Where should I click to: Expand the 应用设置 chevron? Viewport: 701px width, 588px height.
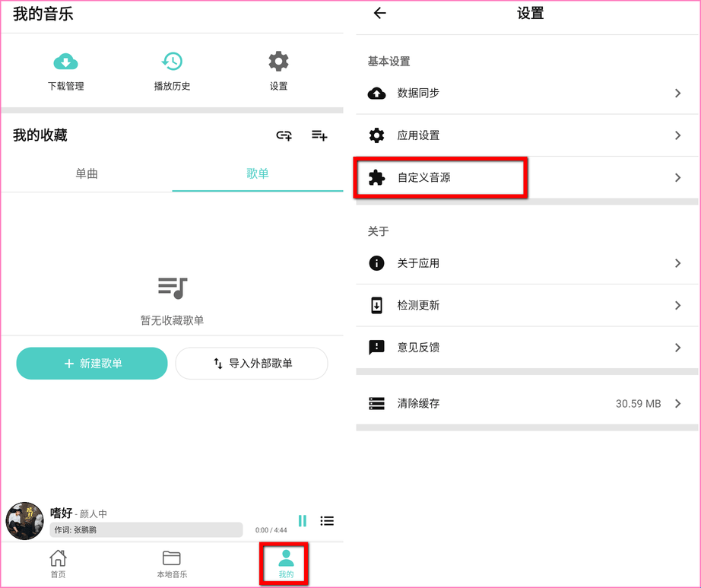pos(677,135)
